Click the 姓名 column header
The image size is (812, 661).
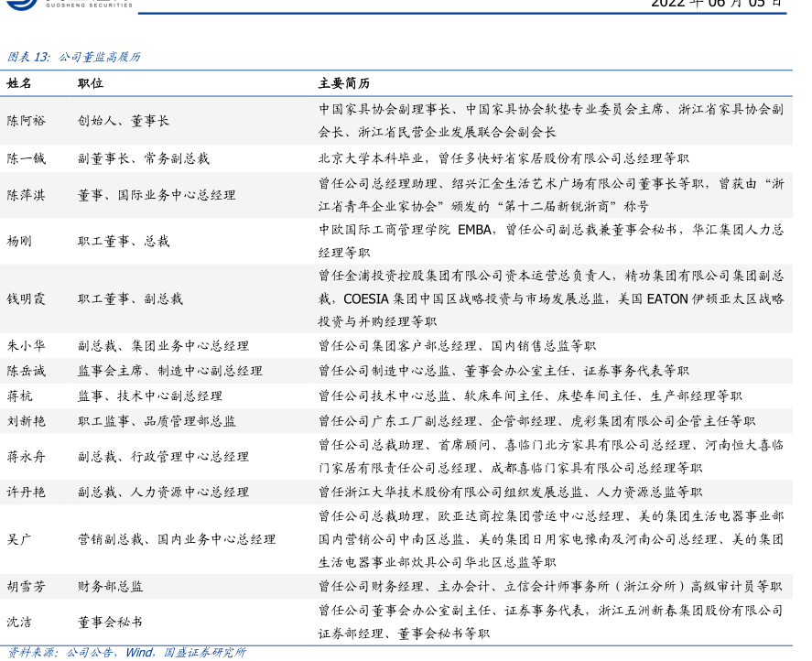(x=19, y=83)
